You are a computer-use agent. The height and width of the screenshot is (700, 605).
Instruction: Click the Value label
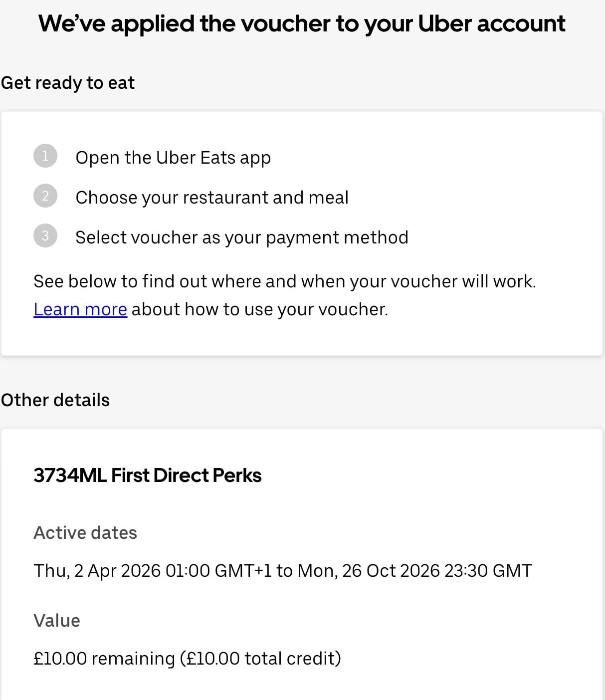tap(57, 621)
